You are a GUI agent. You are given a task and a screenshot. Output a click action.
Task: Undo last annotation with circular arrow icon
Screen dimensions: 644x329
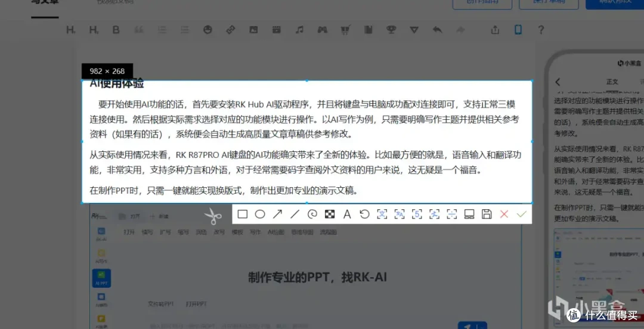tap(364, 214)
